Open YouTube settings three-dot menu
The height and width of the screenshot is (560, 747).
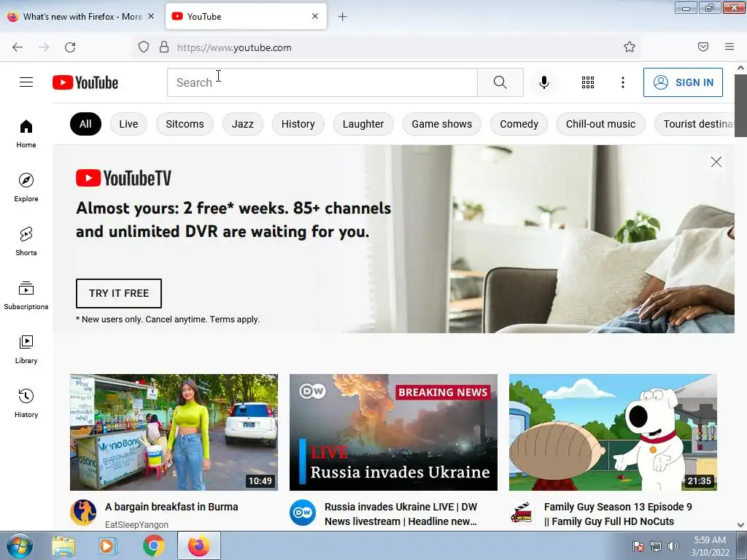(x=623, y=82)
